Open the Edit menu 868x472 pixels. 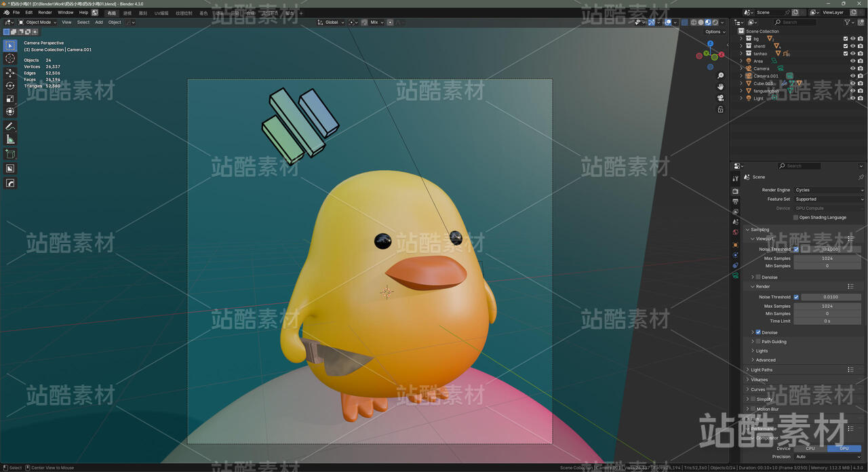[28, 12]
